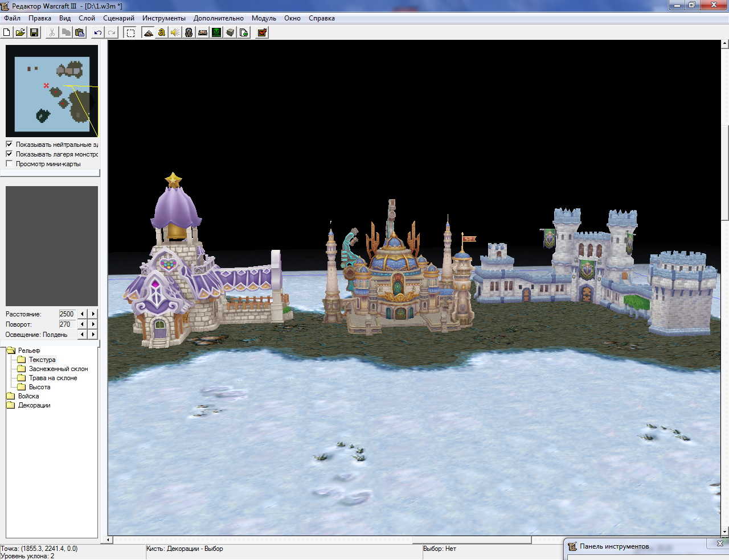
Task: Open the Дополнительно menu
Action: click(x=219, y=18)
